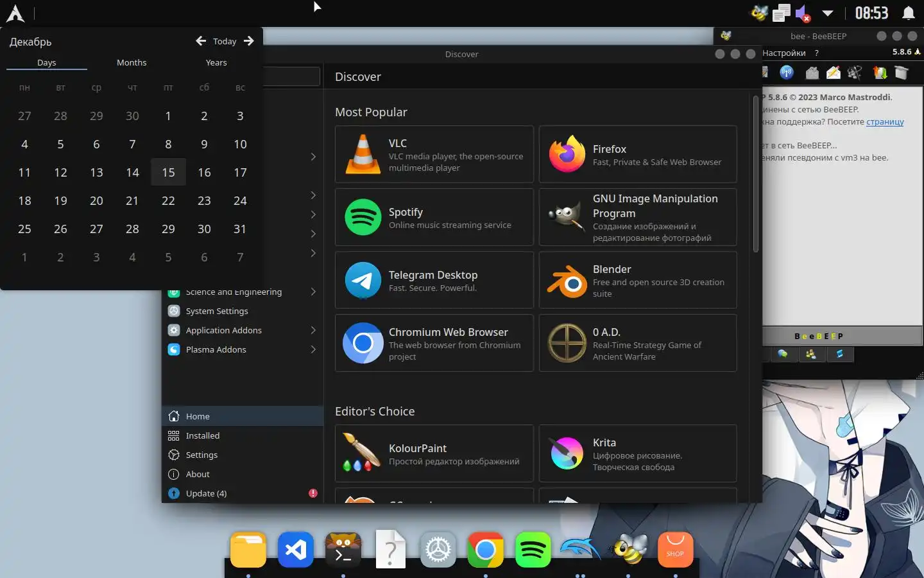Click the Discover main list scrollbar
The height and width of the screenshot is (578, 924).
(x=755, y=173)
